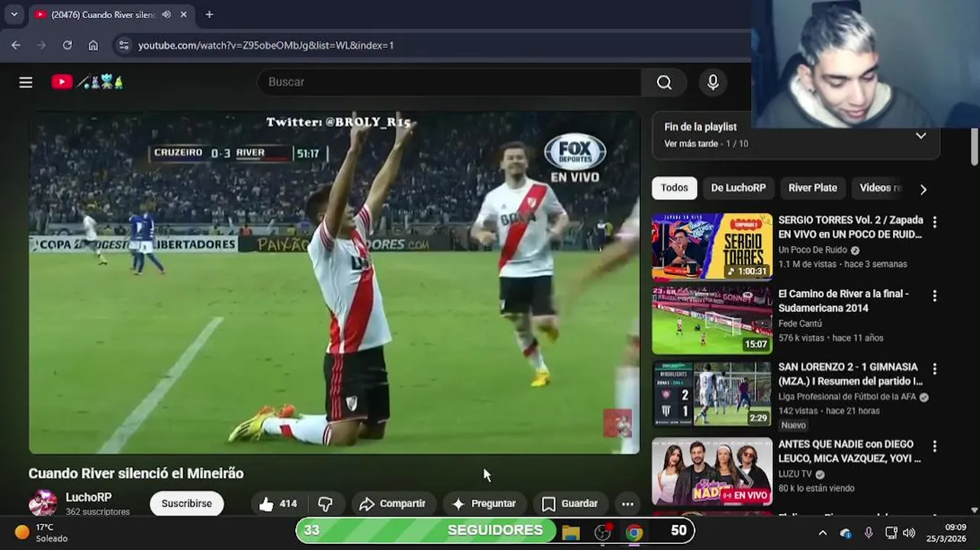This screenshot has height=550, width=980.
Task: Open Google Chrome from taskbar
Action: click(634, 532)
